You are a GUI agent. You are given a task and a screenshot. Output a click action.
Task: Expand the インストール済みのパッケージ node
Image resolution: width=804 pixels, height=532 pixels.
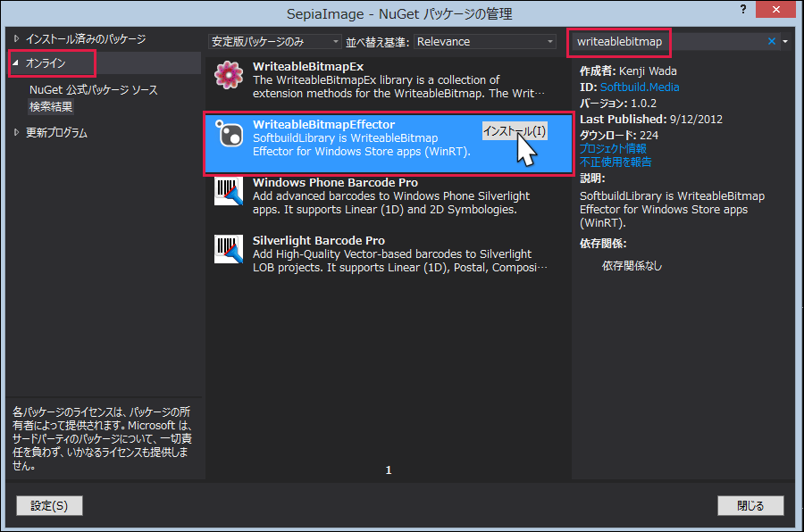coord(16,38)
